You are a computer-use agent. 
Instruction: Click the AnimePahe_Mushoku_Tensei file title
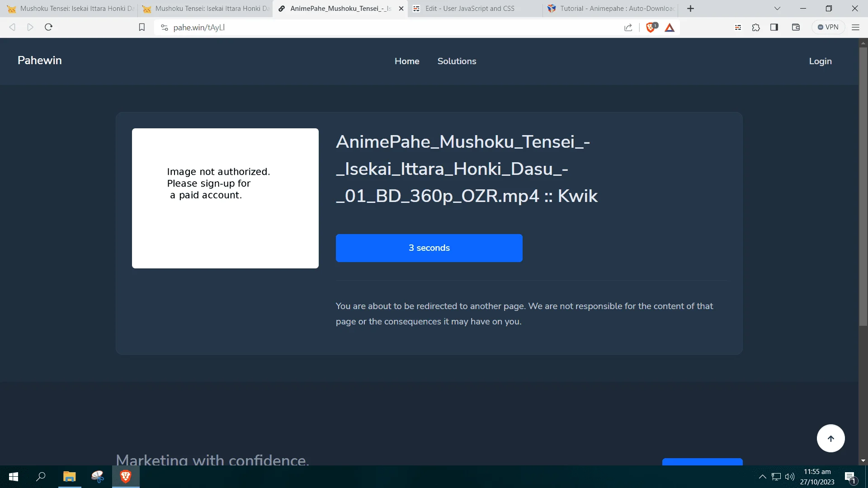pos(467,169)
